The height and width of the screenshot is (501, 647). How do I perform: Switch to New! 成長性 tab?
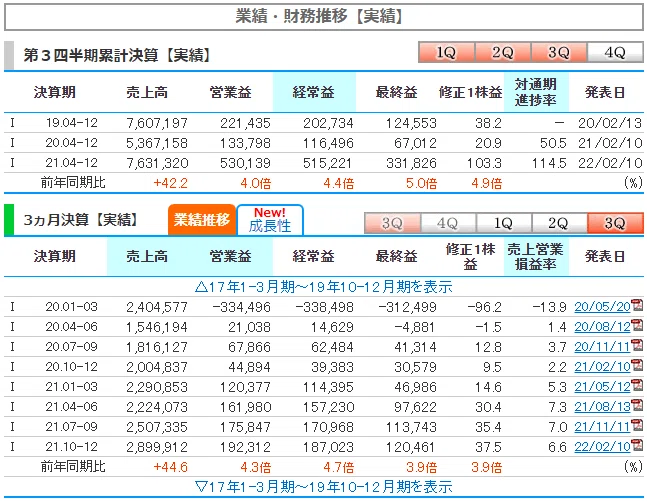(270, 220)
